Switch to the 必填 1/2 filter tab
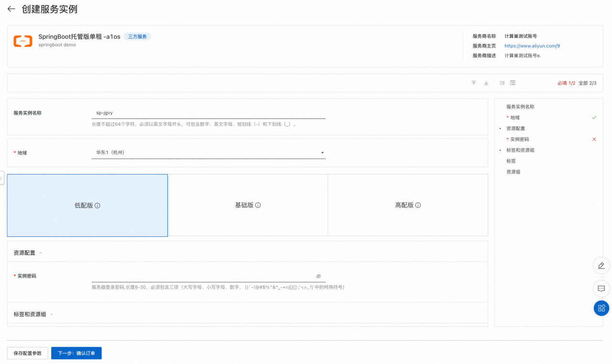The width and height of the screenshot is (612, 364). click(x=567, y=83)
